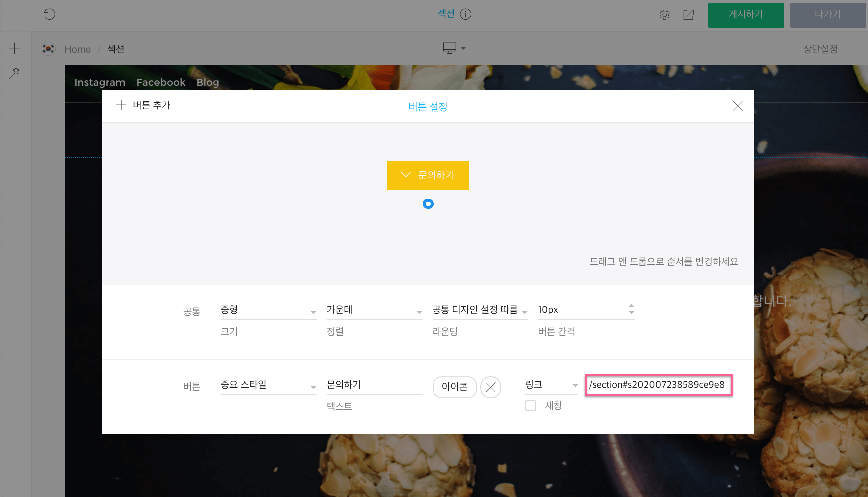Click the plus add-element icon in left sidebar
This screenshot has height=497, width=868.
15,48
